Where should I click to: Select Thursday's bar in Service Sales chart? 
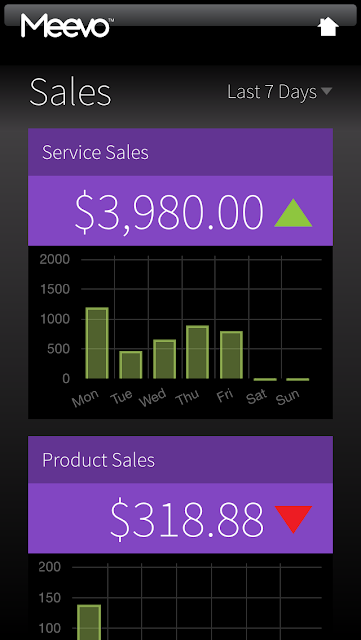pyautogui.click(x=197, y=352)
